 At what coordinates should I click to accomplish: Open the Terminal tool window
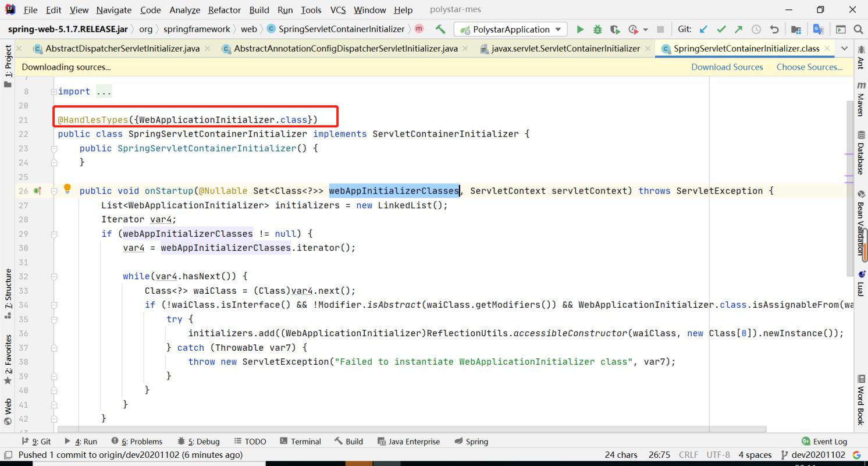[300, 442]
